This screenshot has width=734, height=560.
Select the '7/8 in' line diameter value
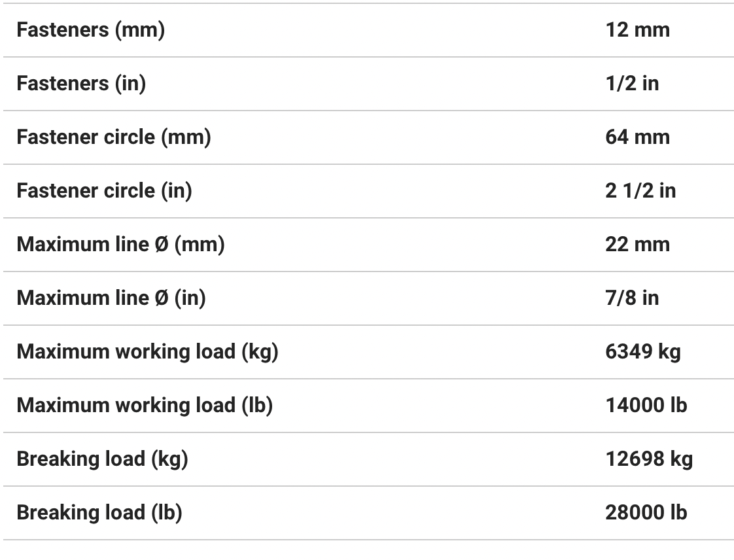pos(632,298)
